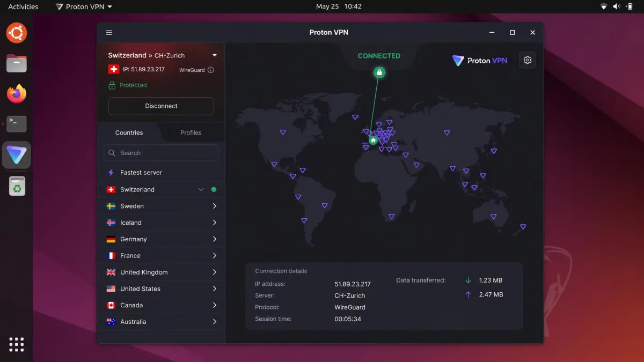Select Germany in the countries list
Screen dimensions: 644x362
pyautogui.click(x=161, y=239)
